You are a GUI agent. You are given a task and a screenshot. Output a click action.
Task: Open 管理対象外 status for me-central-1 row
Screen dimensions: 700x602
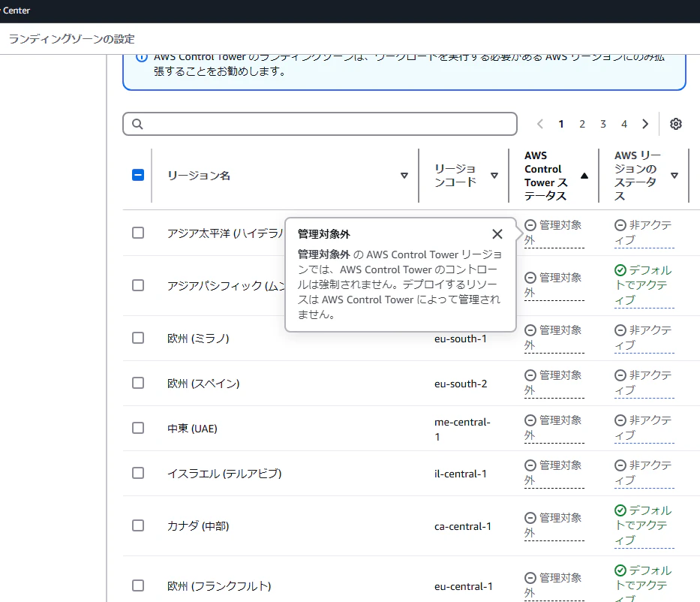(x=554, y=429)
